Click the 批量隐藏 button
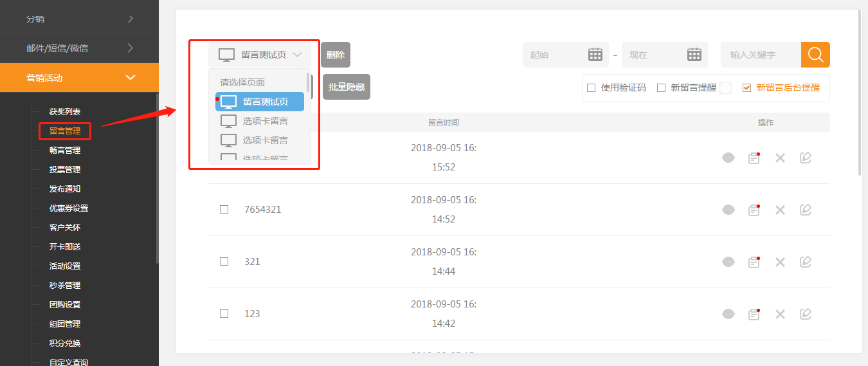The width and height of the screenshot is (868, 366). point(347,87)
